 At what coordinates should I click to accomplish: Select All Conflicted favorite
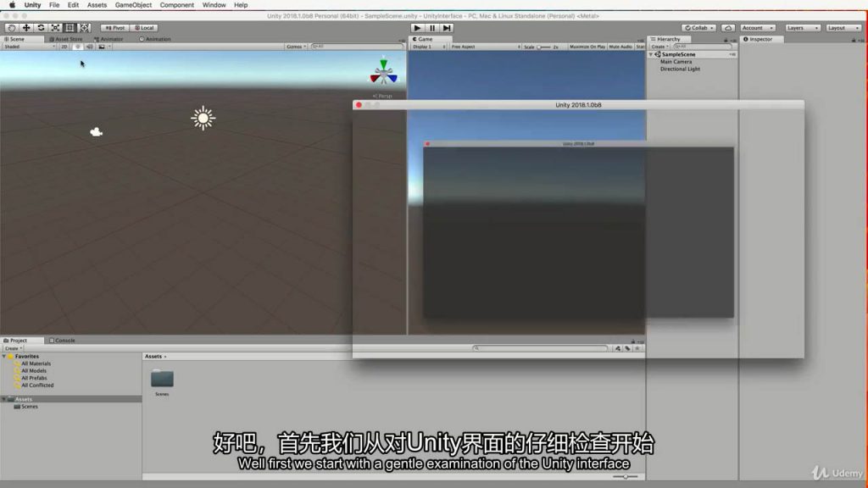click(37, 385)
